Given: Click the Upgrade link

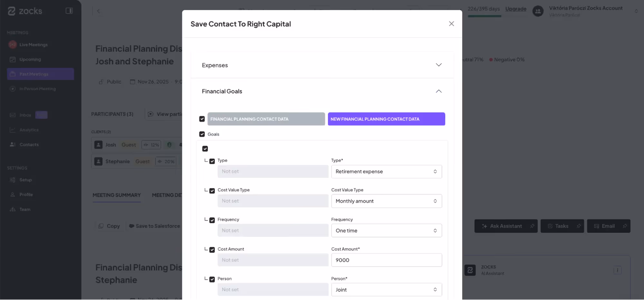Looking at the screenshot, I should (x=515, y=9).
